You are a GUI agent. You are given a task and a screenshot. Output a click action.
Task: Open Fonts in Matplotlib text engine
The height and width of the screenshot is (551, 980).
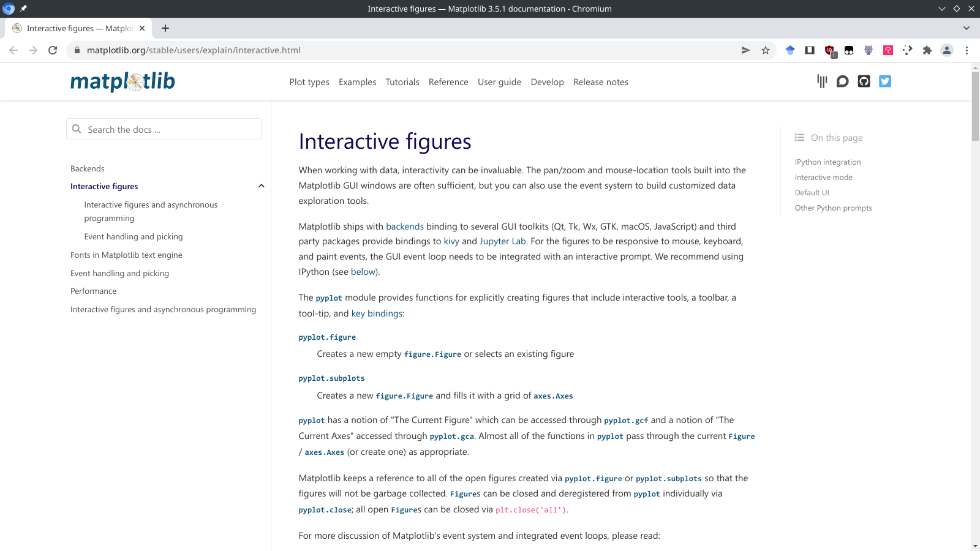[126, 255]
